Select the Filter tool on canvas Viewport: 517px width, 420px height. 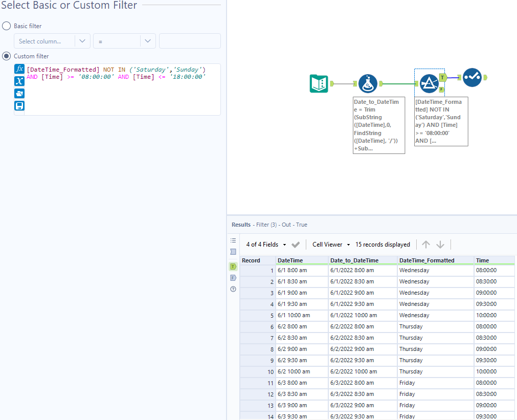click(429, 83)
